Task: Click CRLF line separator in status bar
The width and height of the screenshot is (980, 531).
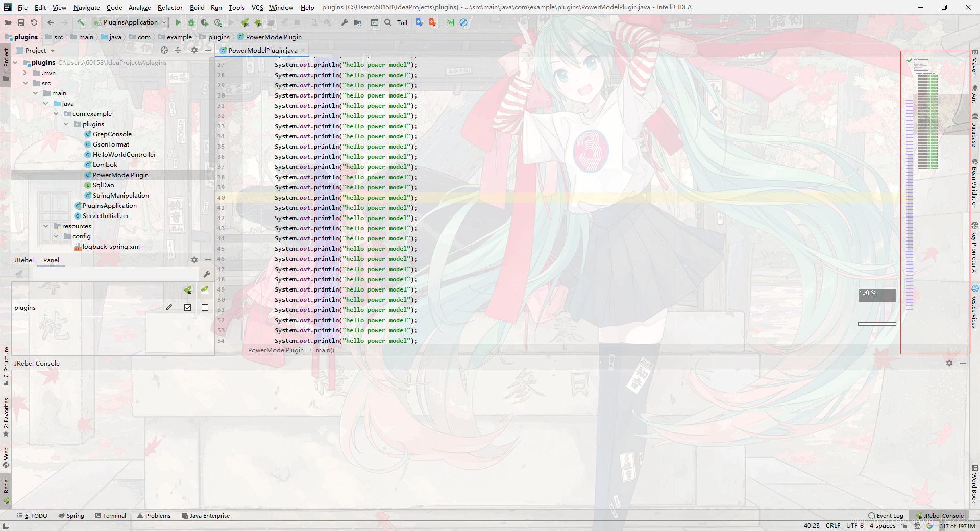Action: [833, 526]
